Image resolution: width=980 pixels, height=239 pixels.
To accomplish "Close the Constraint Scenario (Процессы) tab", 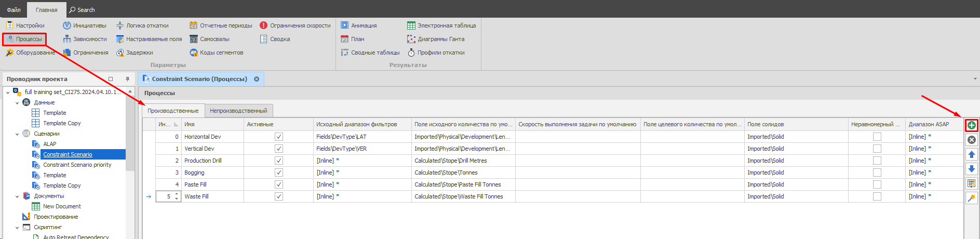I will pos(257,79).
